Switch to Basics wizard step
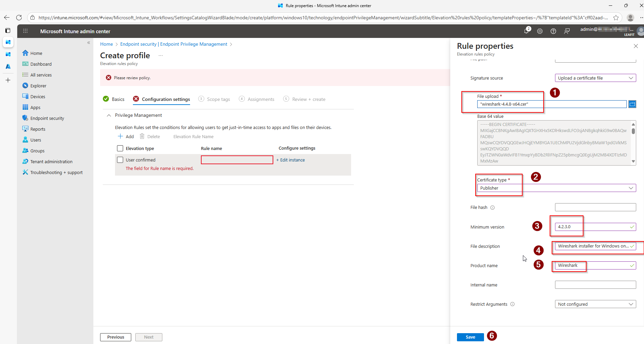The width and height of the screenshot is (644, 344). pos(114,99)
